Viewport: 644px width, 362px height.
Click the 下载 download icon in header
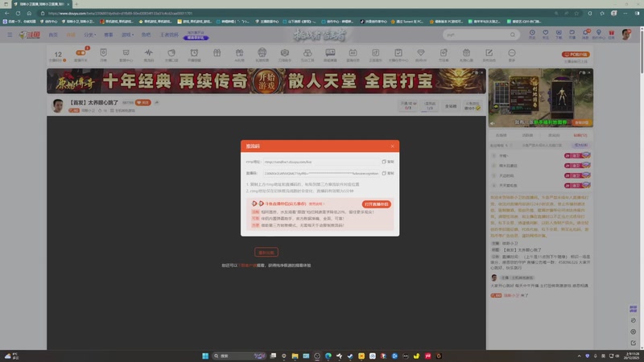pos(559,34)
